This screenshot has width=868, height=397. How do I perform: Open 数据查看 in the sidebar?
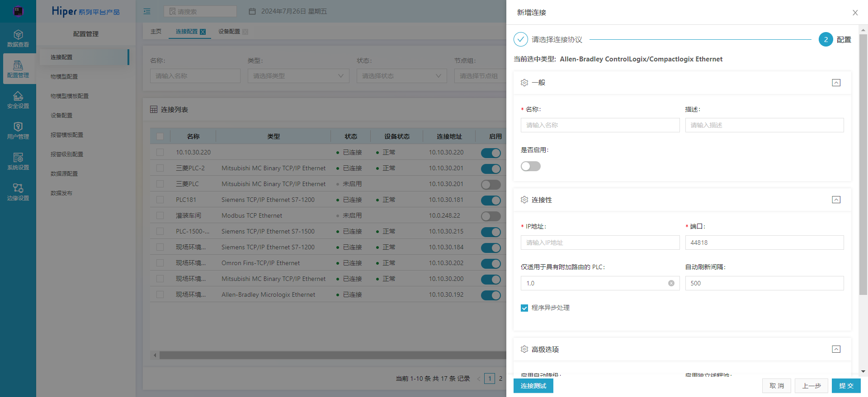pyautogui.click(x=18, y=38)
